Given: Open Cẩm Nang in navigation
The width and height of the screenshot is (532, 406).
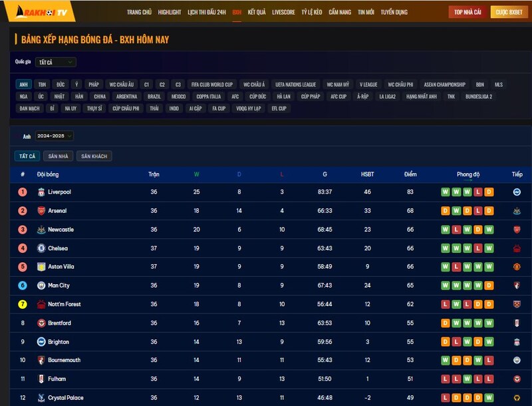Looking at the screenshot, I should pyautogui.click(x=340, y=12).
